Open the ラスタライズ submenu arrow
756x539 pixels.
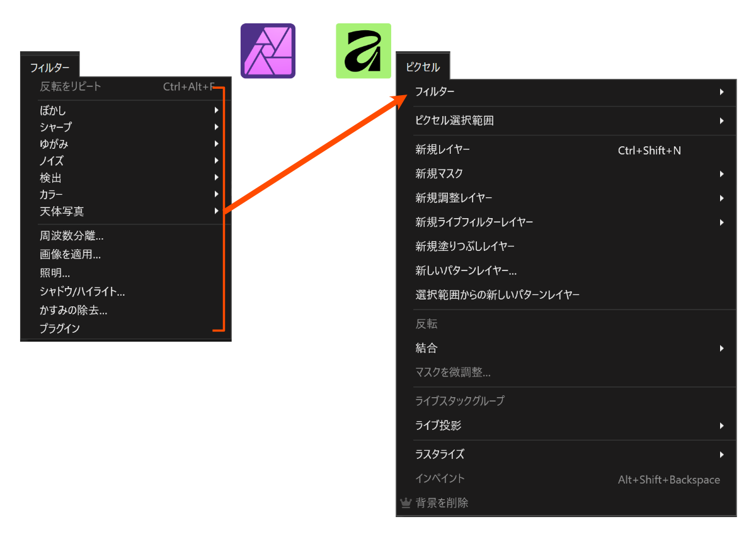pyautogui.click(x=722, y=455)
